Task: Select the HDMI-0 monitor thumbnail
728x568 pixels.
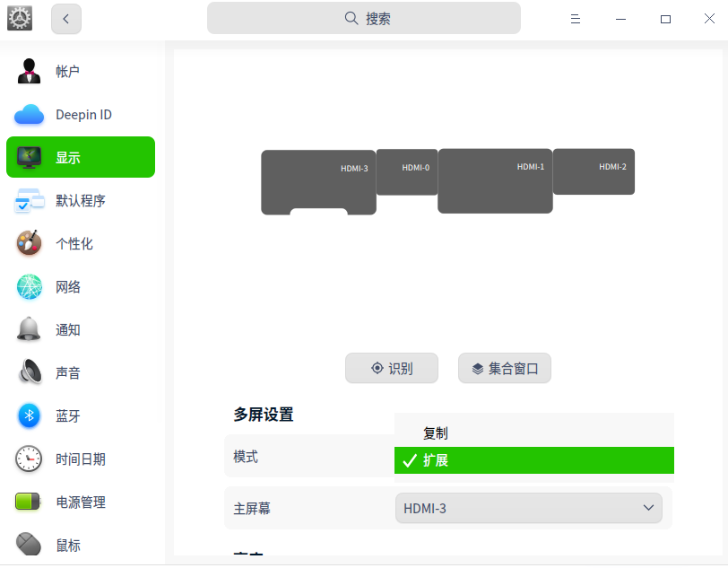Action: [x=407, y=172]
